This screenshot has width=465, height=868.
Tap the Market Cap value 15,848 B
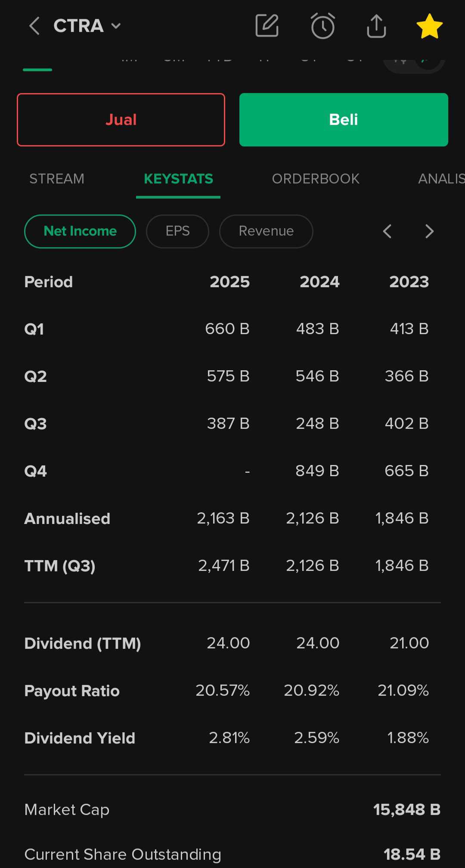[x=406, y=809]
